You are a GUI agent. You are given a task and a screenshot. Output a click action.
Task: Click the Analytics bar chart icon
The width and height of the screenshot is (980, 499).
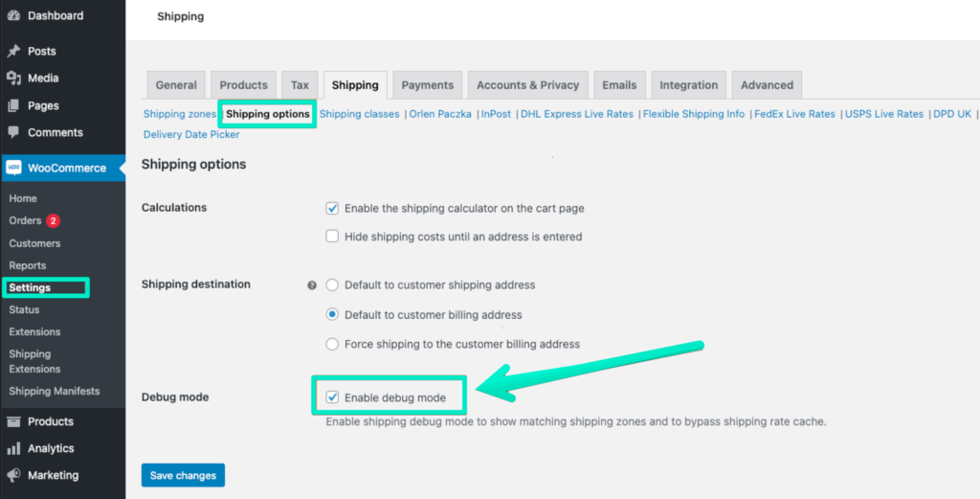pyautogui.click(x=13, y=448)
